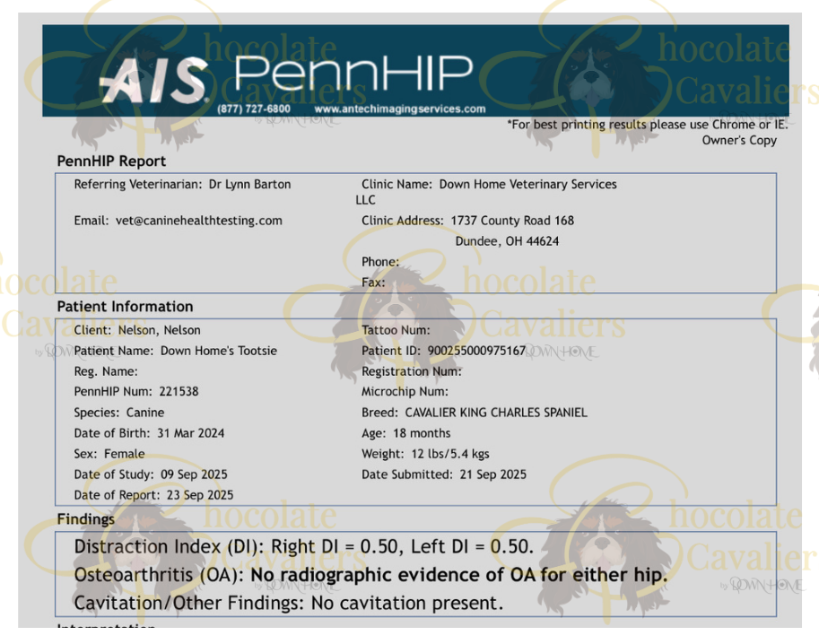Click Patient ID 900255000975167
The height and width of the screenshot is (644, 819).
tap(443, 351)
